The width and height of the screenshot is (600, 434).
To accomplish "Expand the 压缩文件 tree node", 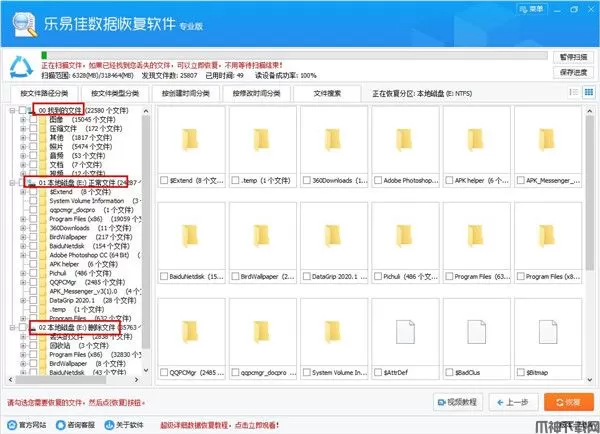I will pyautogui.click(x=23, y=129).
